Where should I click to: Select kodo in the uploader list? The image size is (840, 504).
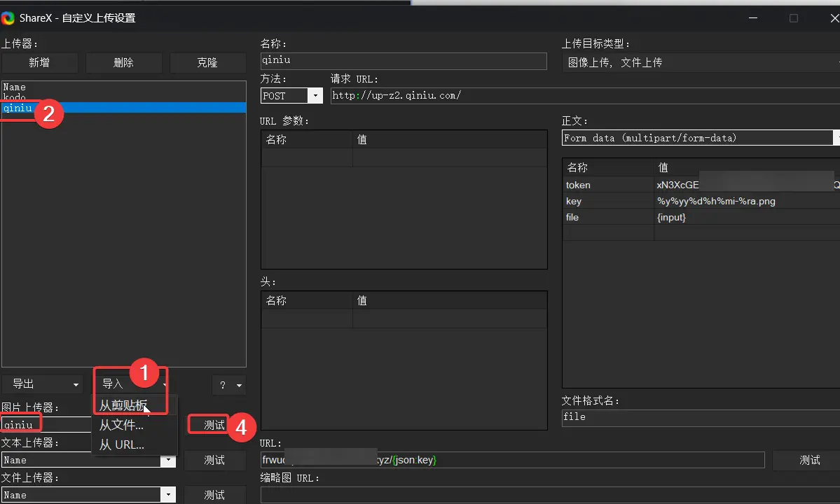[x=15, y=98]
